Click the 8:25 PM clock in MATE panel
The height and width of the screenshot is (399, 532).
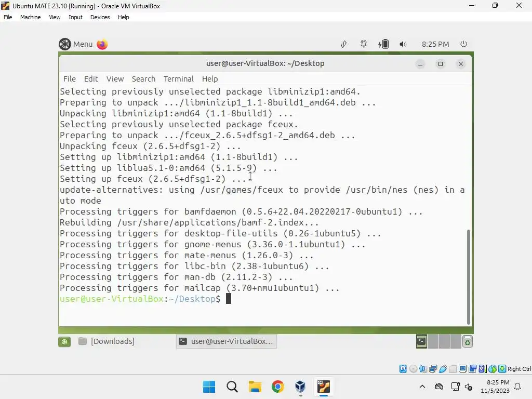click(x=435, y=44)
